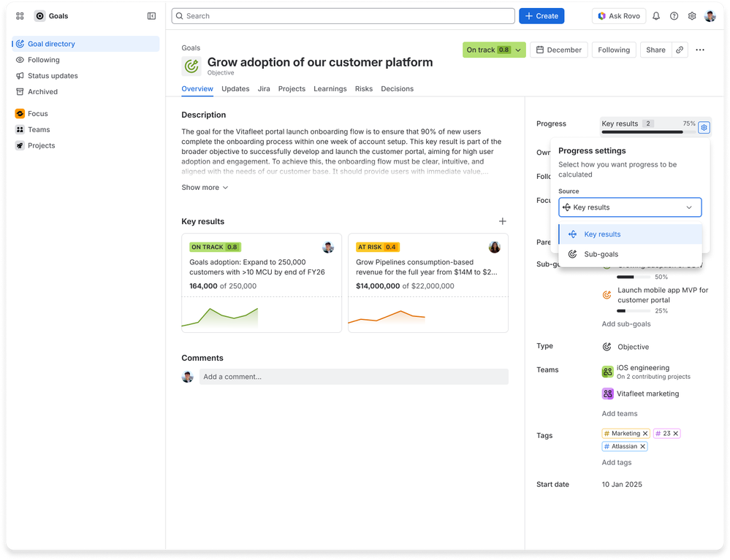This screenshot has width=730, height=560.
Task: Open the On track status dropdown
Action: click(x=494, y=50)
